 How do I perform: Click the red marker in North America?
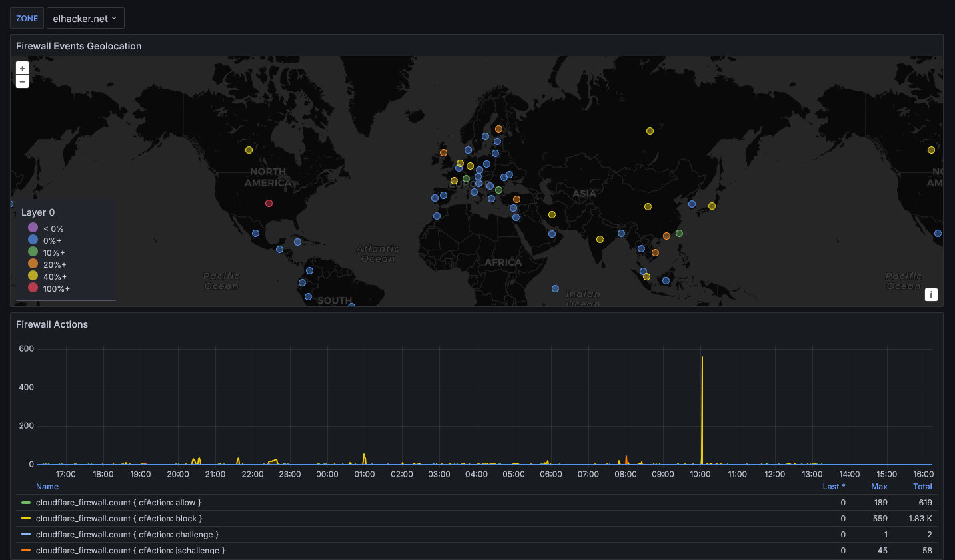(x=269, y=203)
